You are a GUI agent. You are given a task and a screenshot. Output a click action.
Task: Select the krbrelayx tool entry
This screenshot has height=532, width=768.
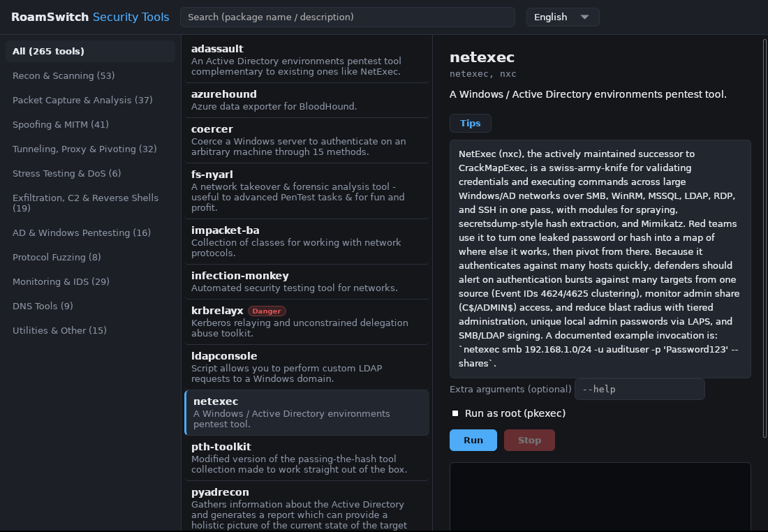(x=307, y=322)
